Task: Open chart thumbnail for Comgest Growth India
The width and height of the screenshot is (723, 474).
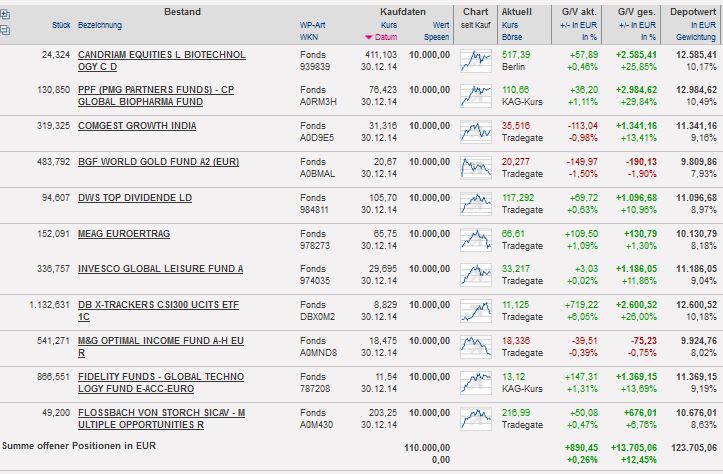Action: 475,132
